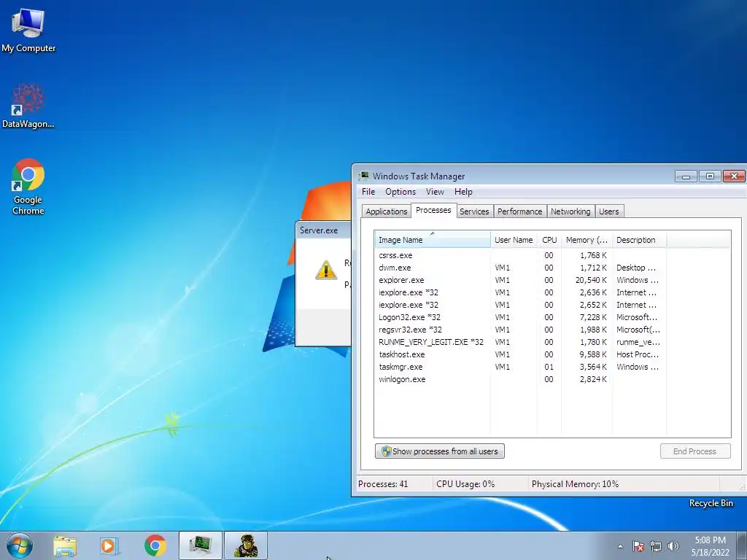Select the explorer.exe process
This screenshot has width=747, height=560.
point(519,280)
